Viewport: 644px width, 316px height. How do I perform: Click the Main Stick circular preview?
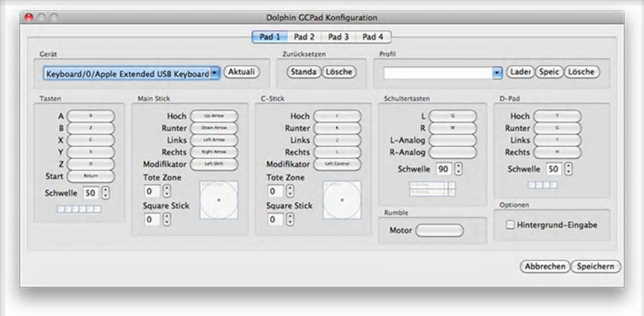tap(219, 200)
